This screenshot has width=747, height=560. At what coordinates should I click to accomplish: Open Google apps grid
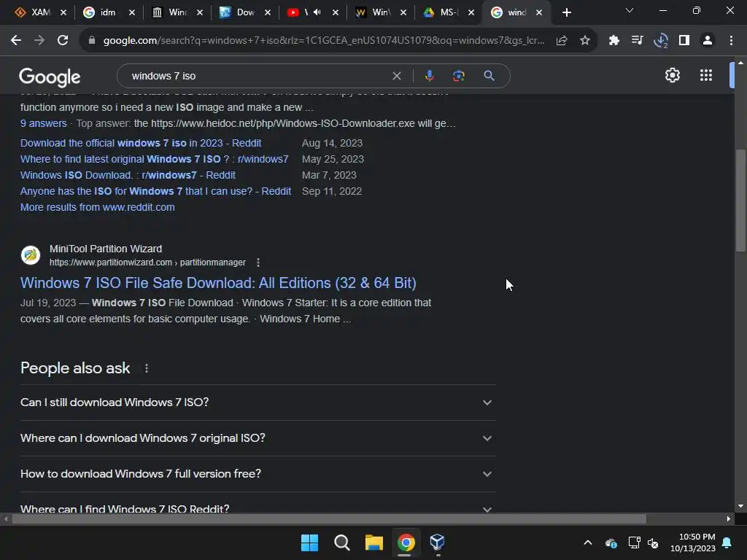point(706,75)
